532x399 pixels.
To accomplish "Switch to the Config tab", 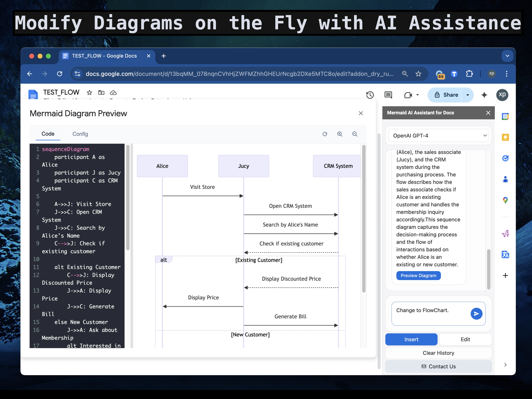I will [80, 134].
